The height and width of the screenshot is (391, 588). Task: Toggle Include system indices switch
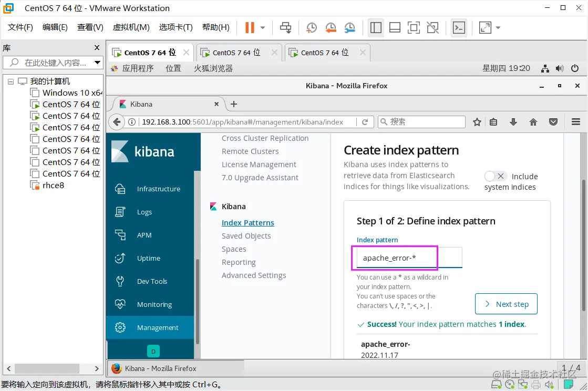point(496,176)
